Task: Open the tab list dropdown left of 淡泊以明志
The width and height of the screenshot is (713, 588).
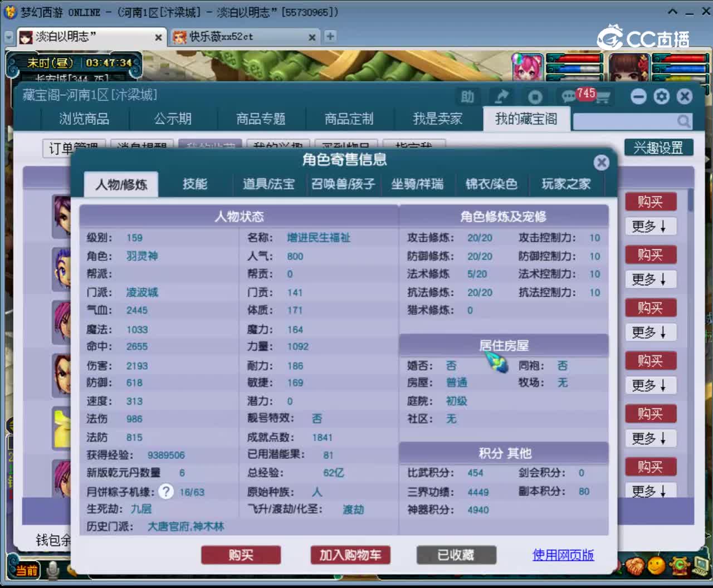Action: pos(8,37)
